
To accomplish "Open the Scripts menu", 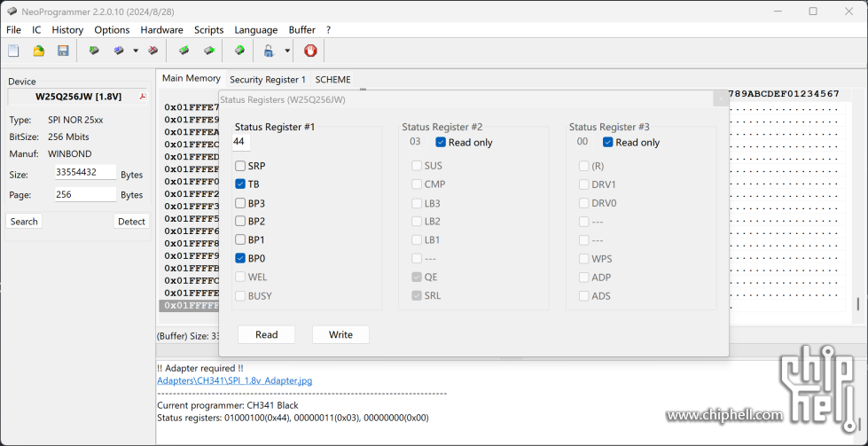I will (208, 30).
